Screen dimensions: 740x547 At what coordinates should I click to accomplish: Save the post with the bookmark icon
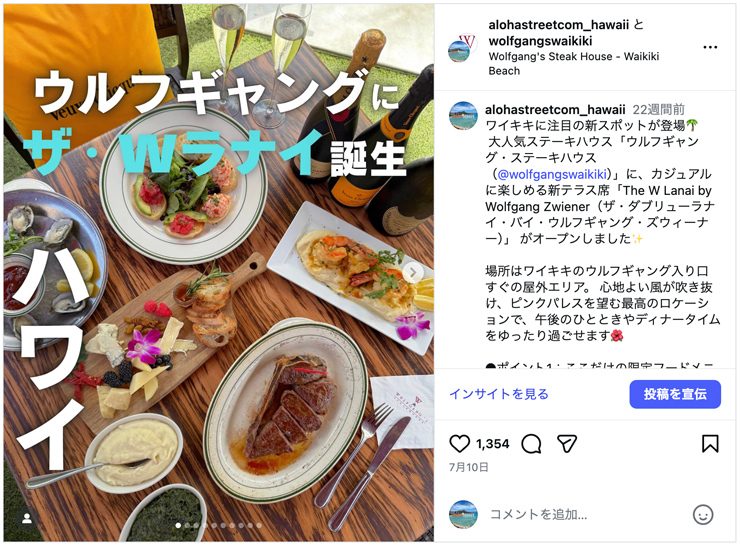pos(710,444)
